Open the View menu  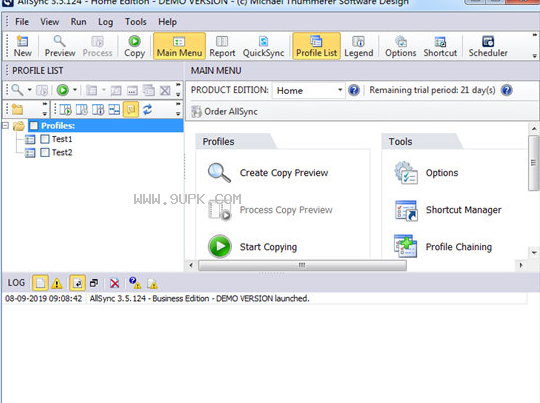click(x=50, y=22)
